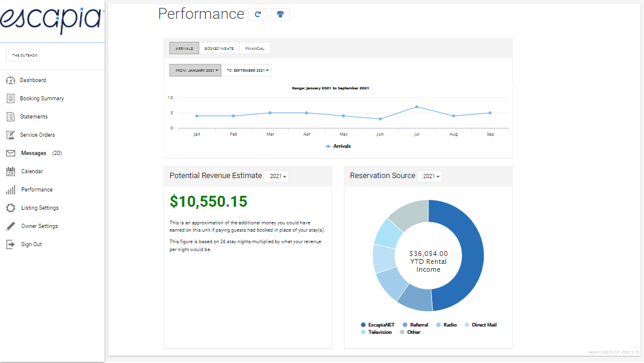644x363 pixels.
Task: Click the Sign Out arrow icon
Action: 10,244
